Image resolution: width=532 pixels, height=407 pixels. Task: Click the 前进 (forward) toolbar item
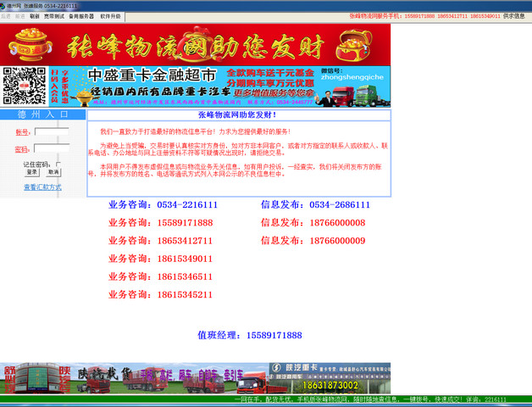coord(19,15)
